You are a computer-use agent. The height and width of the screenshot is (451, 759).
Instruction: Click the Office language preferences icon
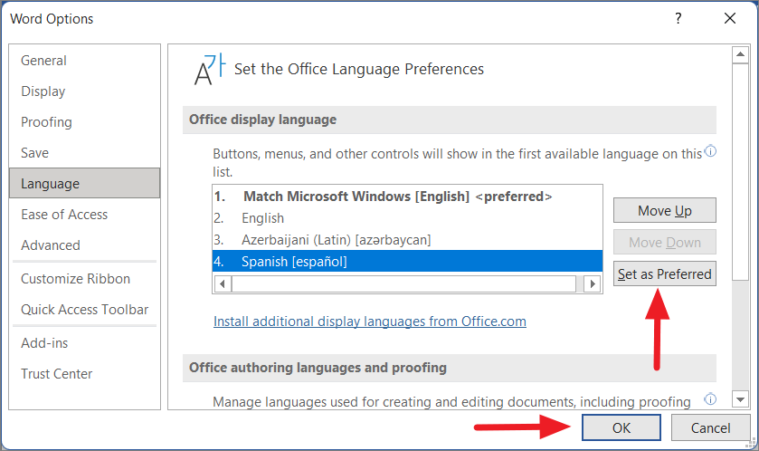click(x=210, y=70)
